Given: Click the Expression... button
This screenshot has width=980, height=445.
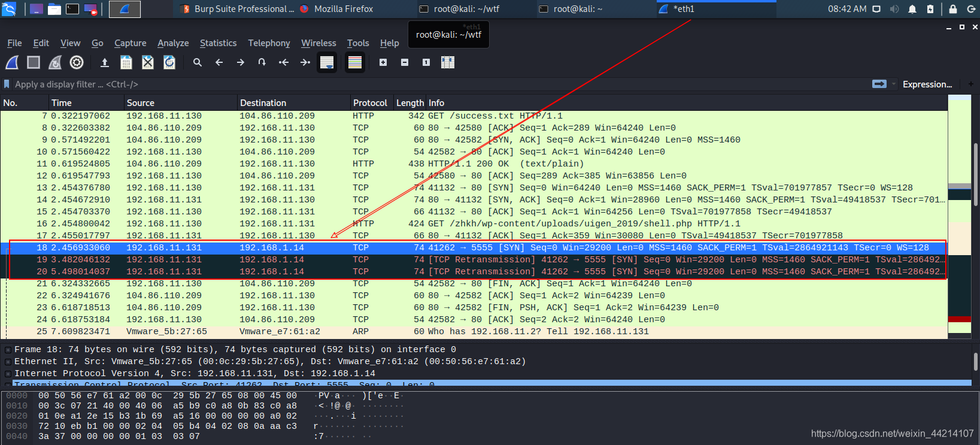Looking at the screenshot, I should click(x=927, y=84).
